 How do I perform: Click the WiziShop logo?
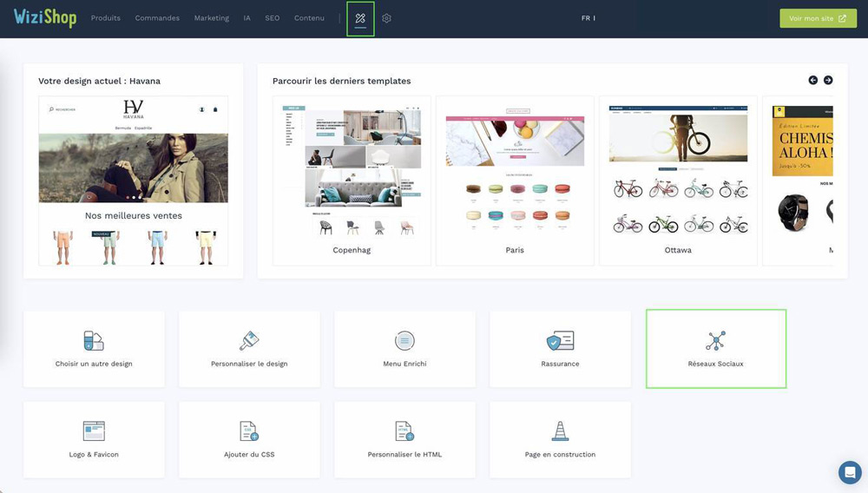(45, 17)
